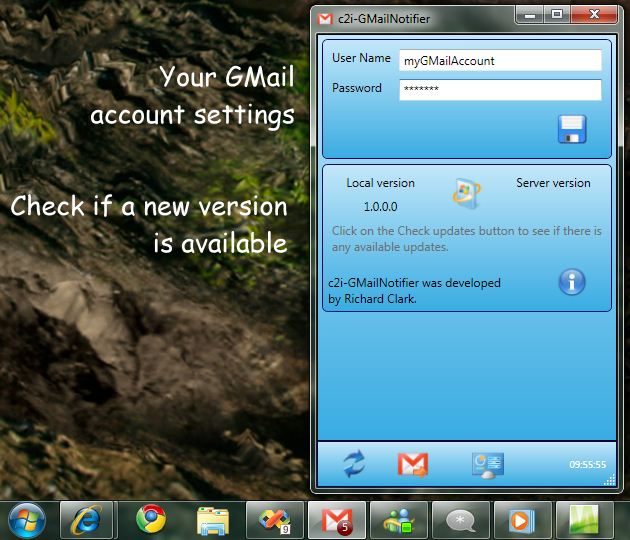Open Windows Live Messenger in taskbar
Screen dimensions: 630x540
398,519
